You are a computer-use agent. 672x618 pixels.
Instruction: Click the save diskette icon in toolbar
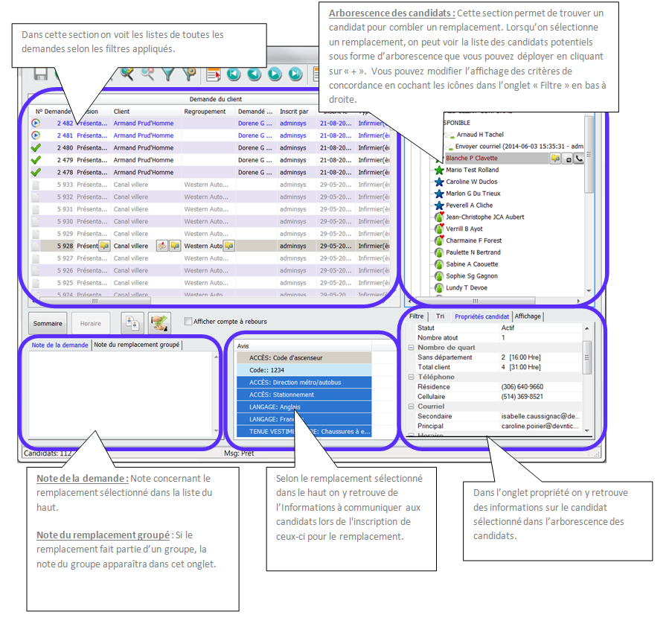39,74
